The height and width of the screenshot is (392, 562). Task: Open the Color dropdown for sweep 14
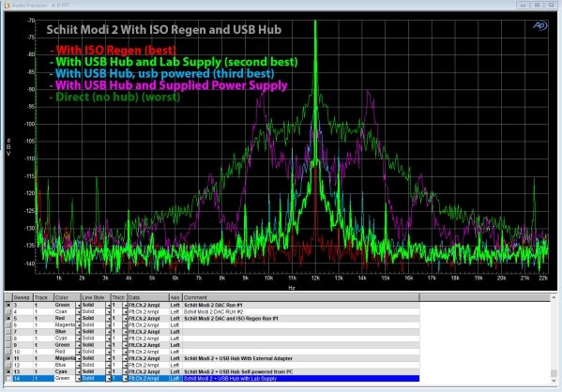(x=78, y=378)
